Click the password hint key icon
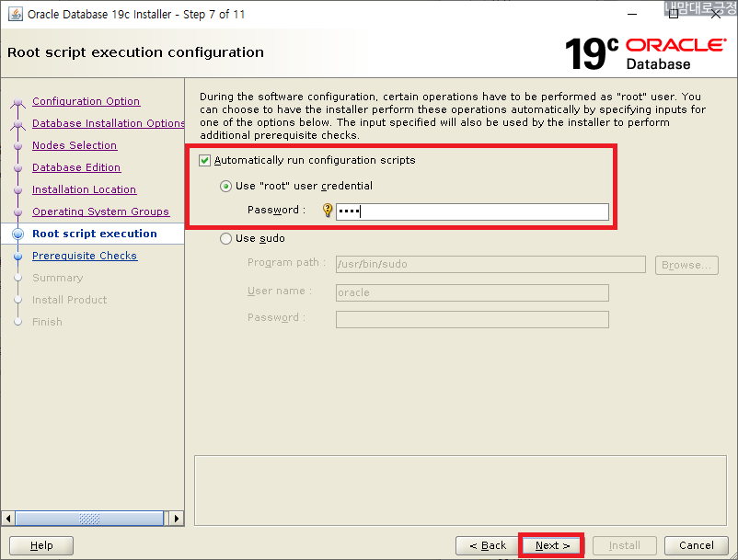This screenshot has height=560, width=738. [x=328, y=211]
